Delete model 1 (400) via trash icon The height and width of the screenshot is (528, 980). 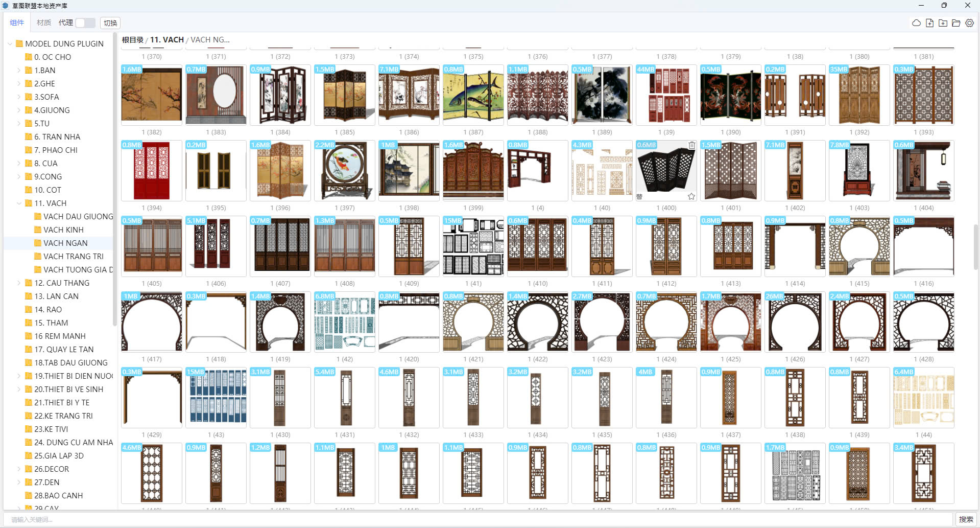pyautogui.click(x=691, y=145)
